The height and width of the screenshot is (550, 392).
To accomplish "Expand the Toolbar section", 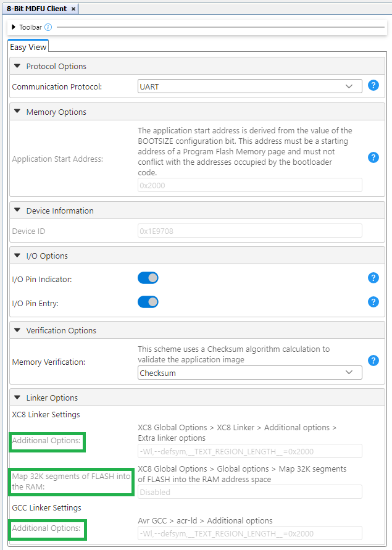I will coord(14,28).
